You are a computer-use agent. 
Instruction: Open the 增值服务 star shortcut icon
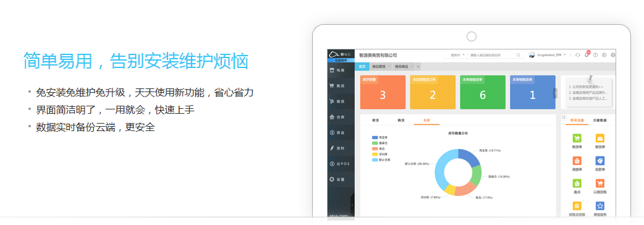click(600, 206)
